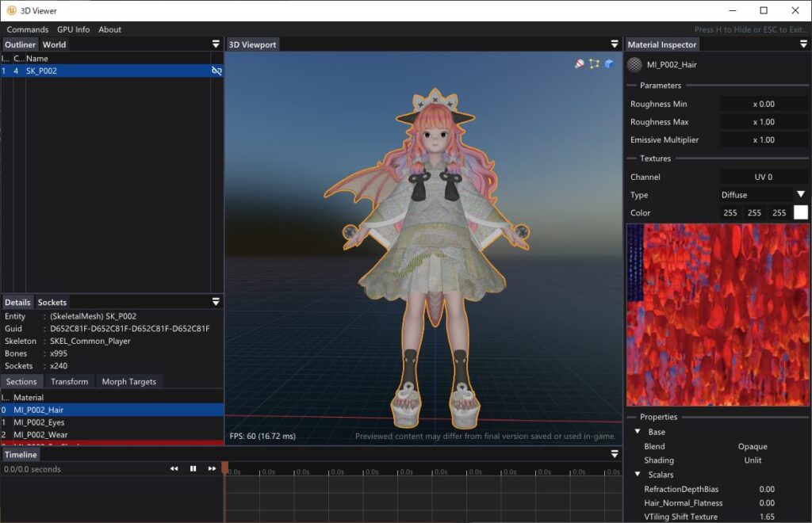Open the Outliner panel options menu icon
This screenshot has height=523, width=812.
click(x=216, y=44)
